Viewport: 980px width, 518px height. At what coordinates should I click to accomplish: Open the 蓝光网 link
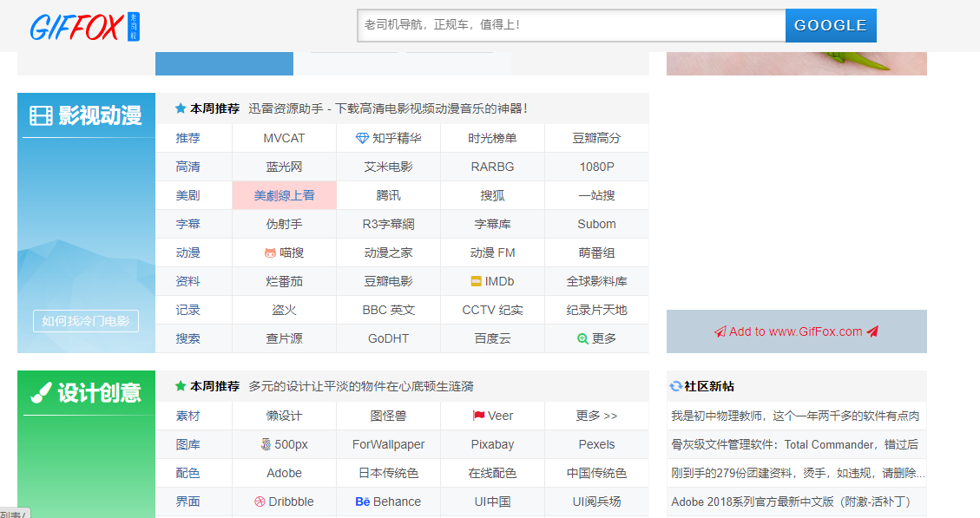click(285, 167)
